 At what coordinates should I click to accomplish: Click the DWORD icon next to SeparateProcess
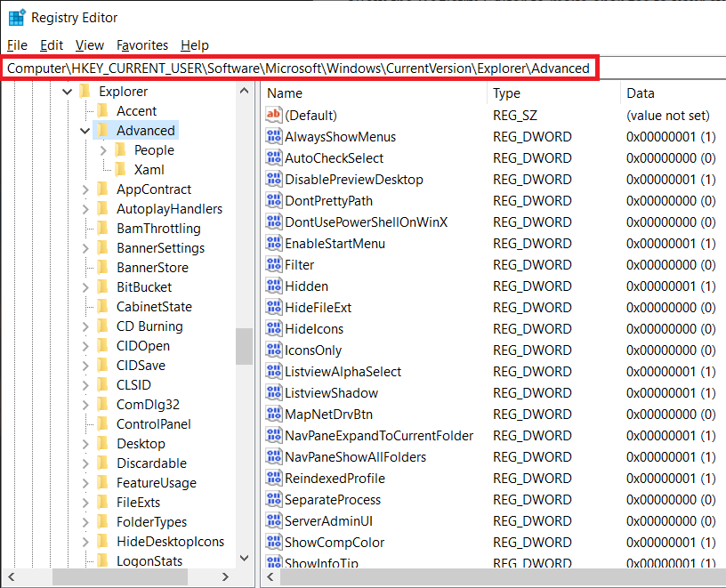click(x=274, y=499)
